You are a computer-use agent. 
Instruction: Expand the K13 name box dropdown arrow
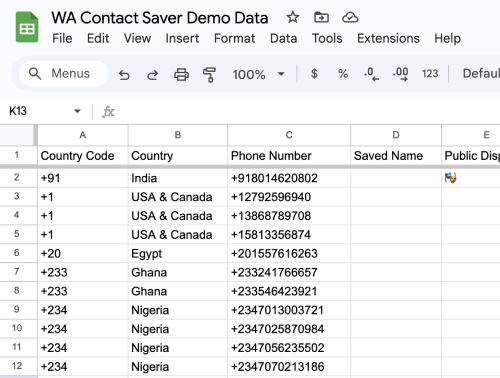click(x=77, y=111)
